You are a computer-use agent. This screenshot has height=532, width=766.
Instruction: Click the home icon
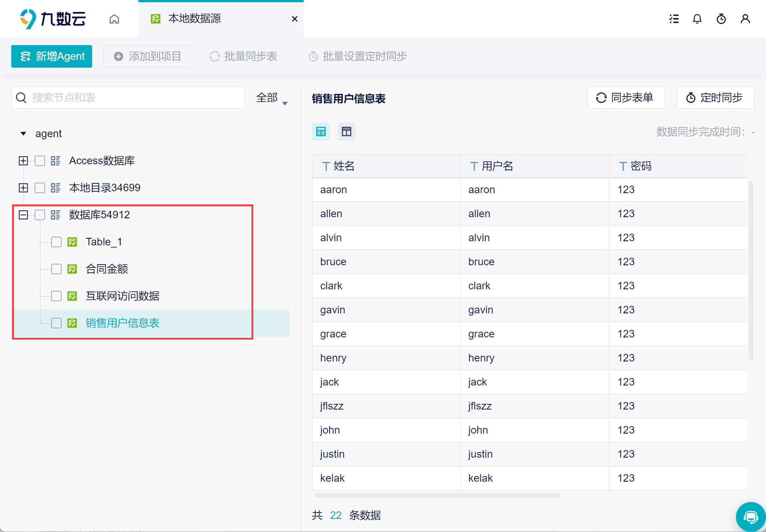click(114, 19)
